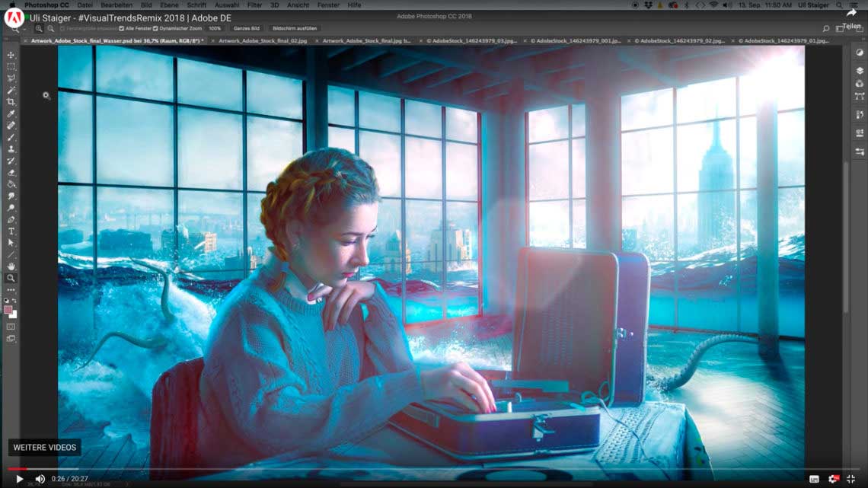Toggle the Dynamischer Zoom checkbox
Image resolution: width=868 pixels, height=488 pixels.
pyautogui.click(x=155, y=28)
